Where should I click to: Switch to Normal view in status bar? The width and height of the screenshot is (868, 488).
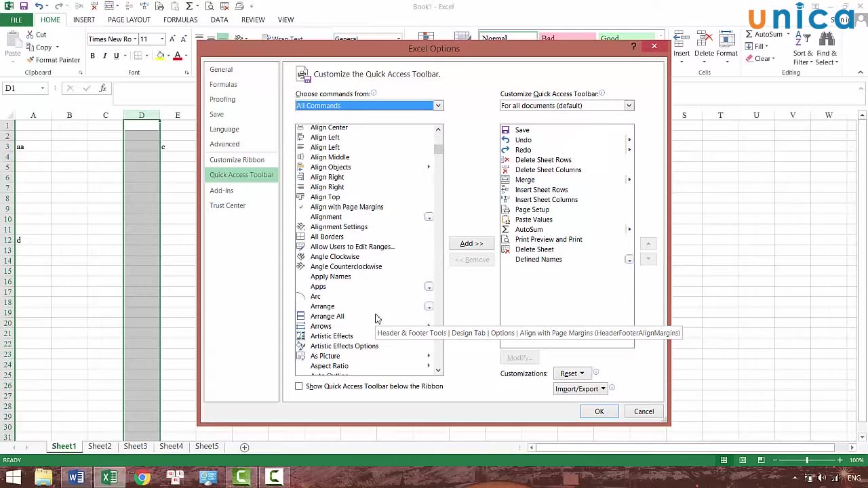point(724,460)
